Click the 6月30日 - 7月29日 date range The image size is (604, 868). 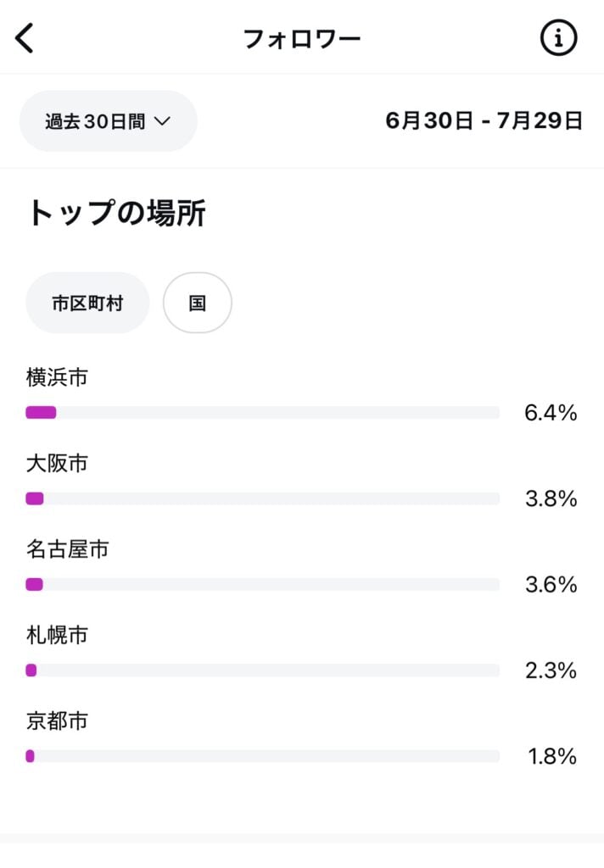point(484,120)
